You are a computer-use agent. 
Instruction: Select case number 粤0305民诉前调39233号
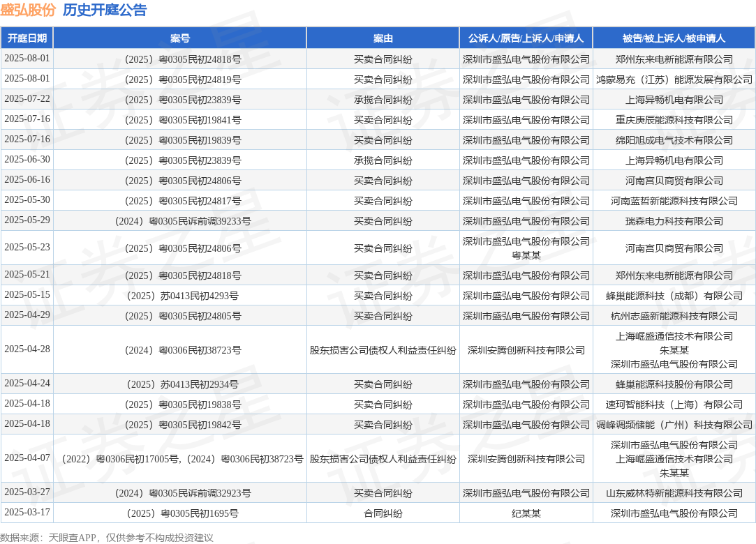coord(182,221)
